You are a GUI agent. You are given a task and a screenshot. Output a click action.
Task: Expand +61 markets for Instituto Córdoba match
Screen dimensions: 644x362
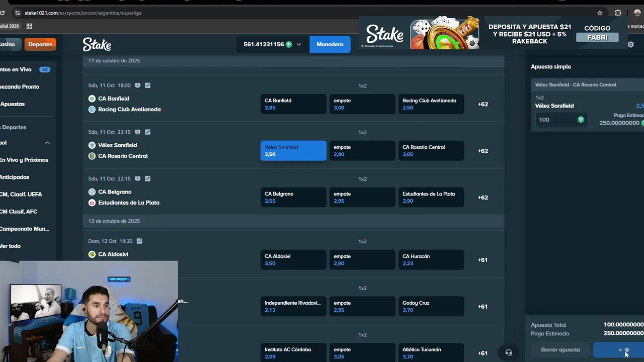tap(483, 353)
